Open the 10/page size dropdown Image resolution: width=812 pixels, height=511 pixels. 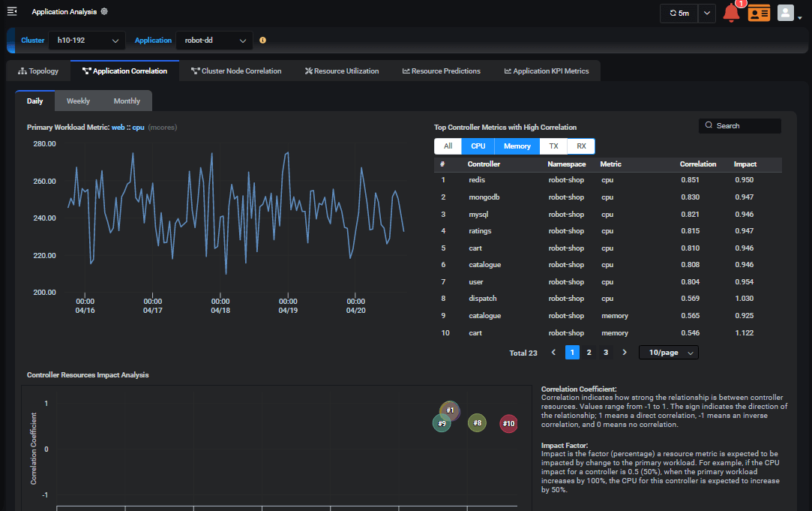click(669, 353)
